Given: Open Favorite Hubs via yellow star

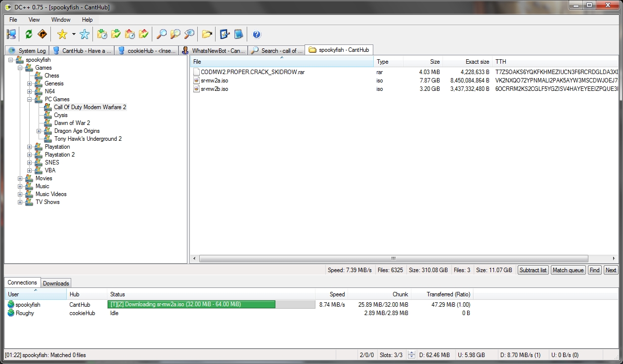Looking at the screenshot, I should (x=62, y=34).
